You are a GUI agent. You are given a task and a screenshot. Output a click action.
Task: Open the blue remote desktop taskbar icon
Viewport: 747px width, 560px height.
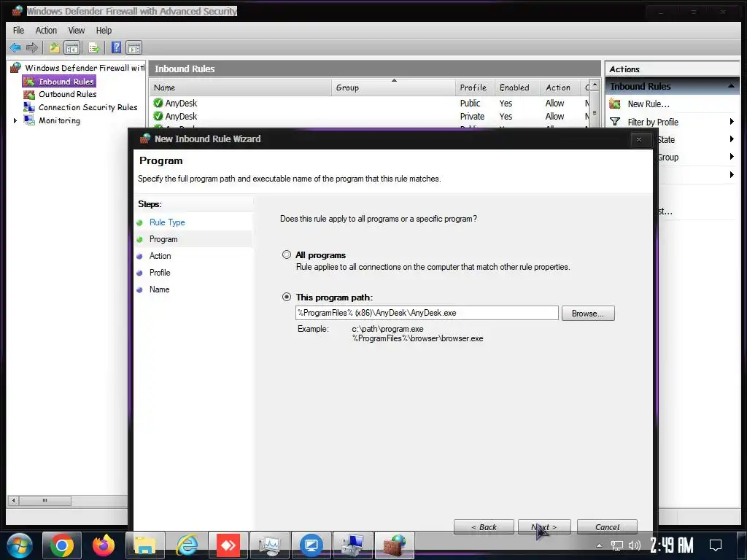pos(311,545)
